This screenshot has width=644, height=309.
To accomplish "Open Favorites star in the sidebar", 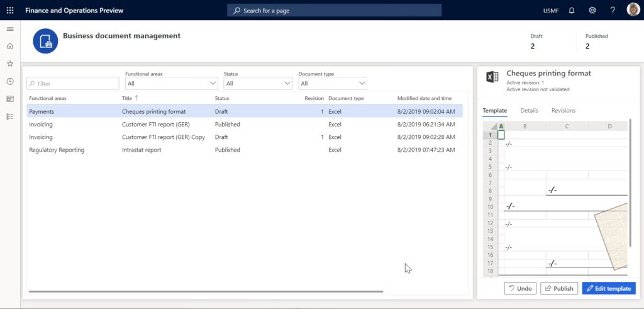I will click(x=10, y=64).
